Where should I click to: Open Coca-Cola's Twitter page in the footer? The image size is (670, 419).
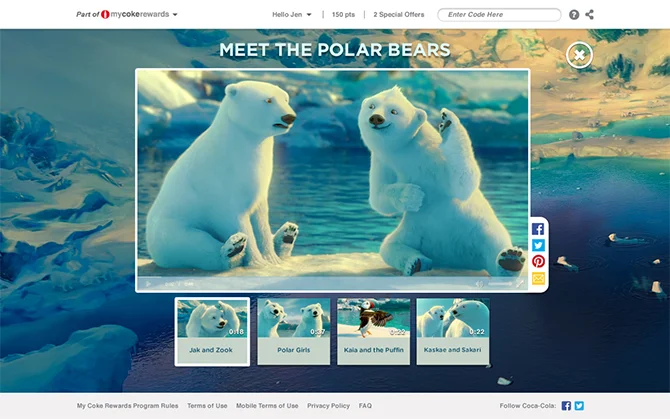click(x=579, y=406)
